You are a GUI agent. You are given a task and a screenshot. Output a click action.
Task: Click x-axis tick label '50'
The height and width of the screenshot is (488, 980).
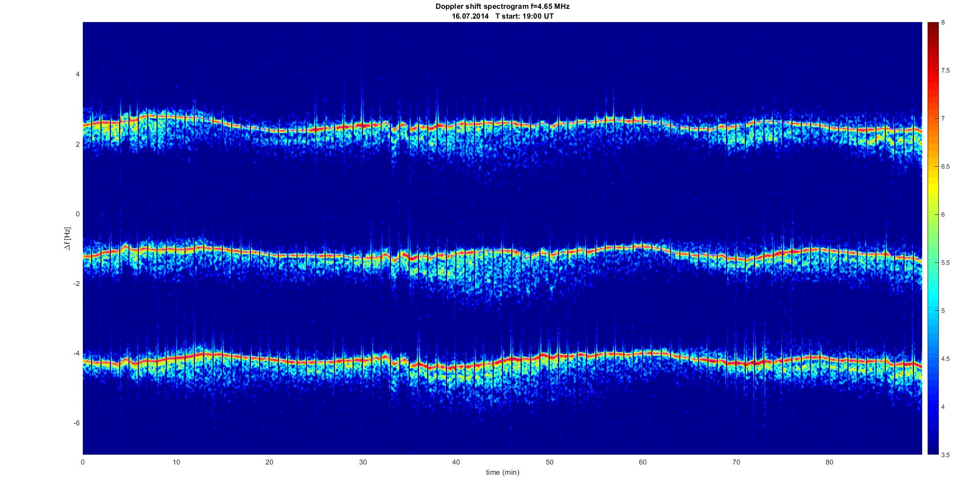tap(549, 462)
